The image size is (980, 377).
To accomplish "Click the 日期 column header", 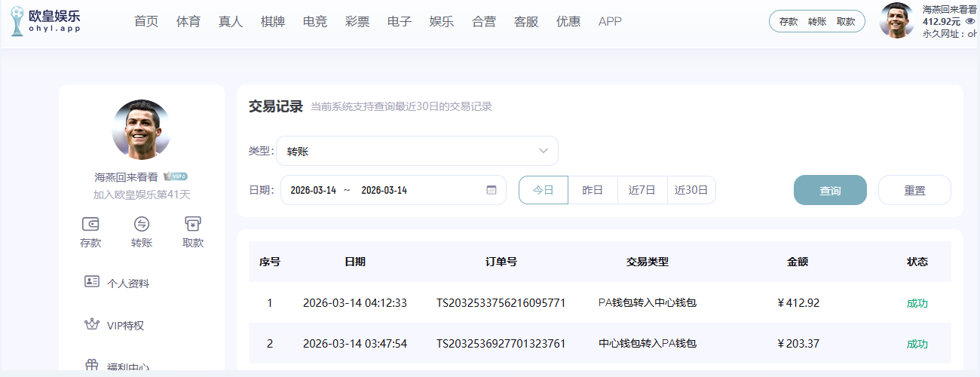I will (x=355, y=262).
